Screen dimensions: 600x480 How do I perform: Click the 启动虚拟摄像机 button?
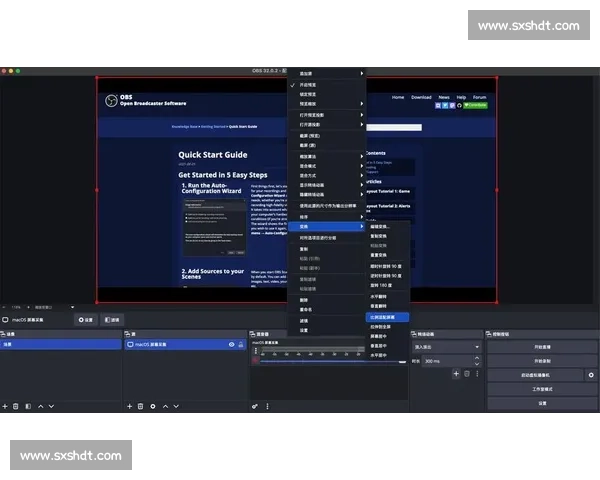pyautogui.click(x=535, y=374)
